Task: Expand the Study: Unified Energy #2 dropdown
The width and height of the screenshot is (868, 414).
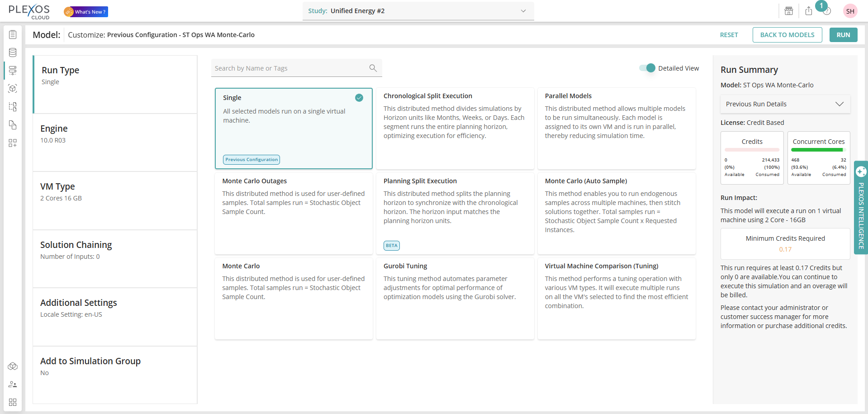Action: click(x=418, y=11)
